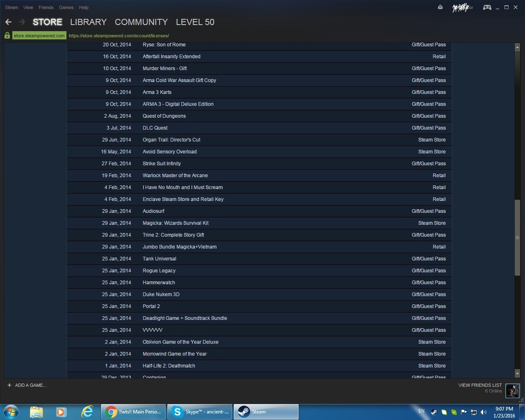Launch Windows Media Player from the taskbar

(62, 412)
